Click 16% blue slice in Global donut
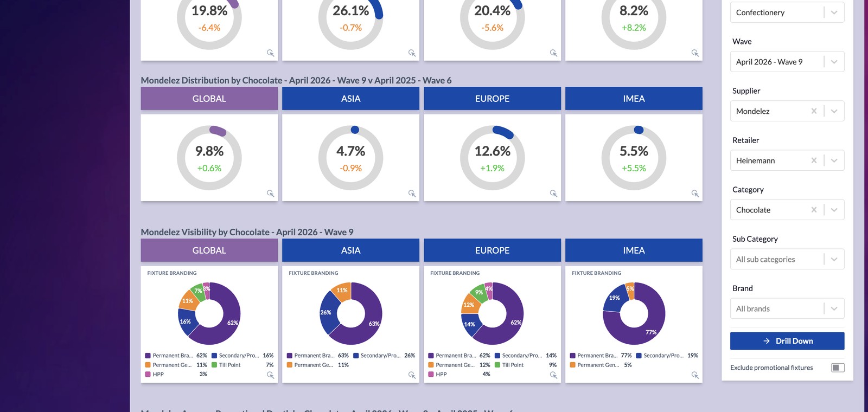The height and width of the screenshot is (412, 868). click(x=186, y=321)
